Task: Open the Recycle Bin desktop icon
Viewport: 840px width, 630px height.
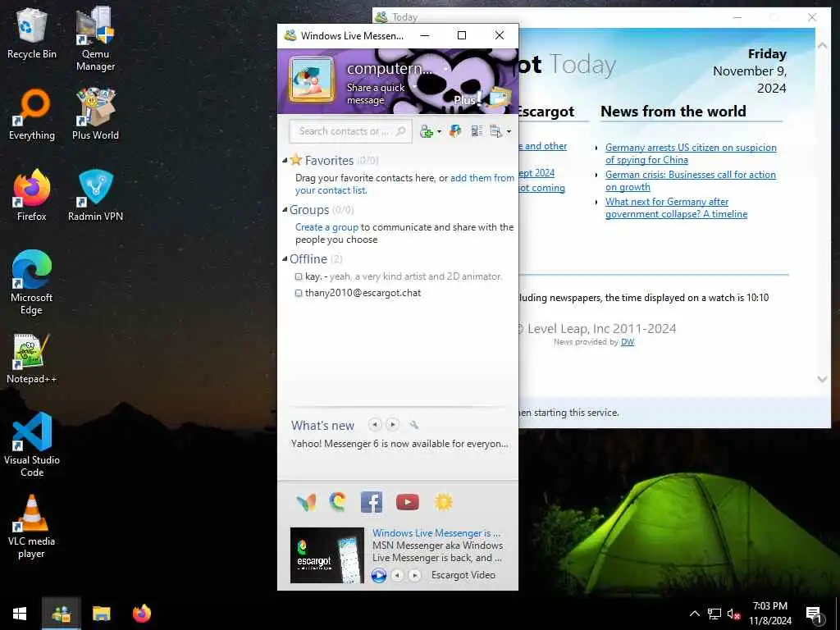Action: 32,33
